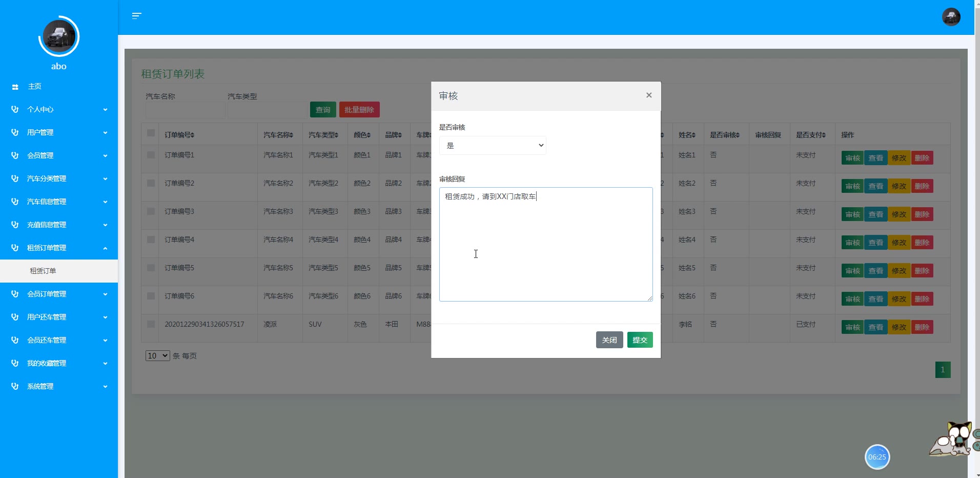Screen dimensions: 980x478
Task: Click the abo profile picture in sidebar
Action: pyautogui.click(x=59, y=36)
